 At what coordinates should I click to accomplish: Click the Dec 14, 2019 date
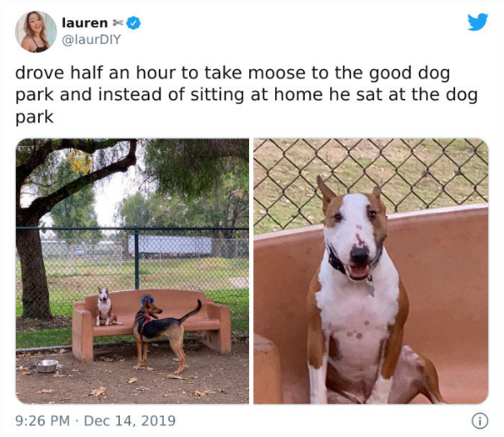130,421
